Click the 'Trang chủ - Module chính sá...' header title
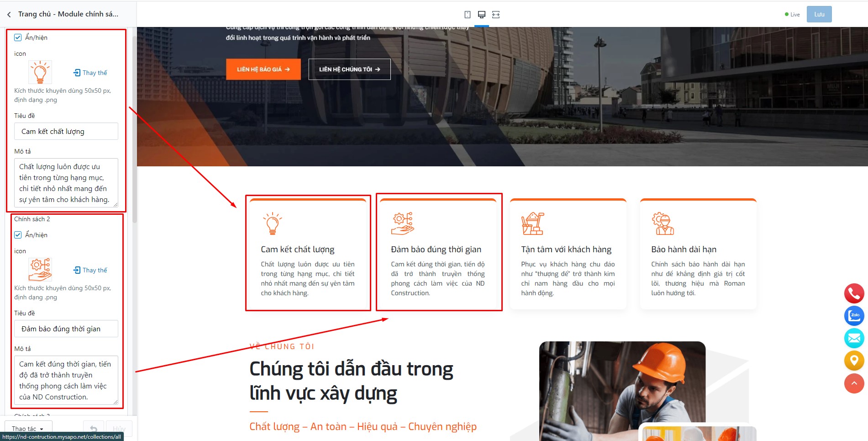Screen dimensions: 868x441 (68, 14)
